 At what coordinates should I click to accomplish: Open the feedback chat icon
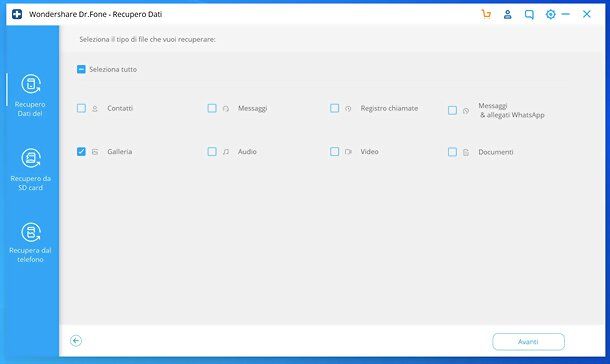pos(529,14)
